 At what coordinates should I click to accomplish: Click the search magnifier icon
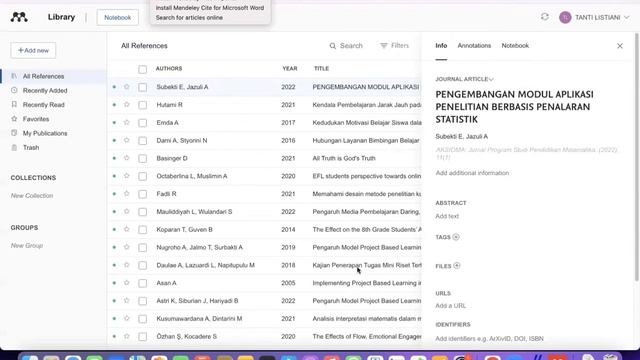(333, 46)
